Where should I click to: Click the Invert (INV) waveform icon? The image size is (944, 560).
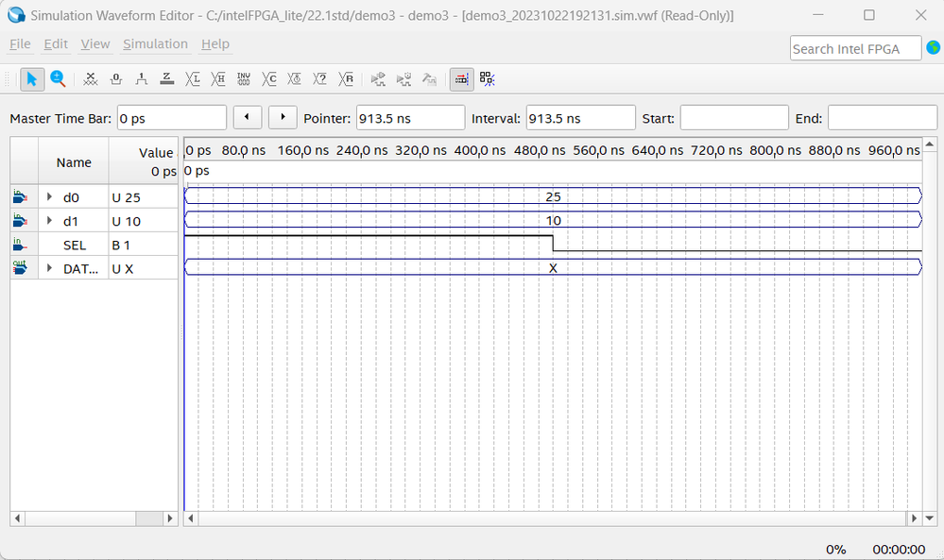point(244,79)
